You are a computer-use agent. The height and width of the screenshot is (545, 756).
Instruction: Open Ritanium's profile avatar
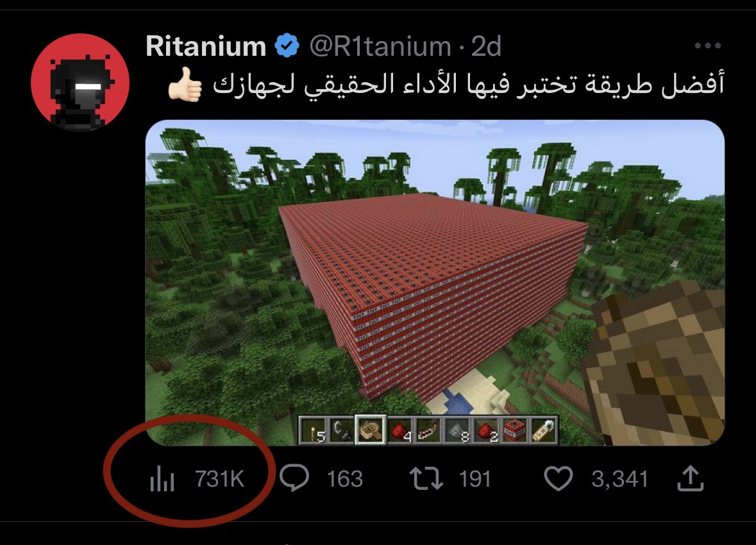80,83
